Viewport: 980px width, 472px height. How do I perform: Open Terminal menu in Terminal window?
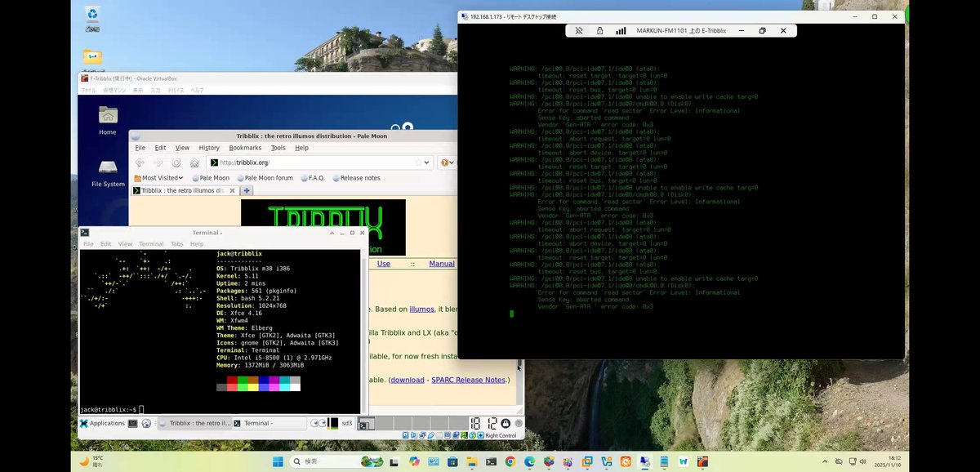click(151, 244)
